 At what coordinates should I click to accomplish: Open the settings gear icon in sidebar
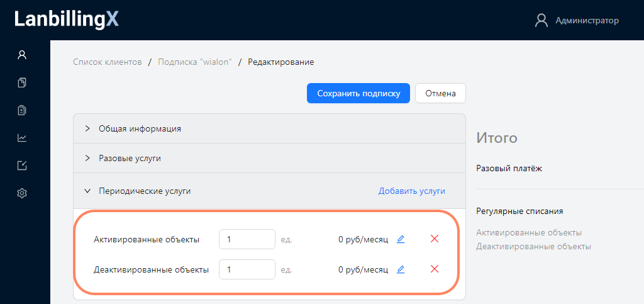coord(22,193)
